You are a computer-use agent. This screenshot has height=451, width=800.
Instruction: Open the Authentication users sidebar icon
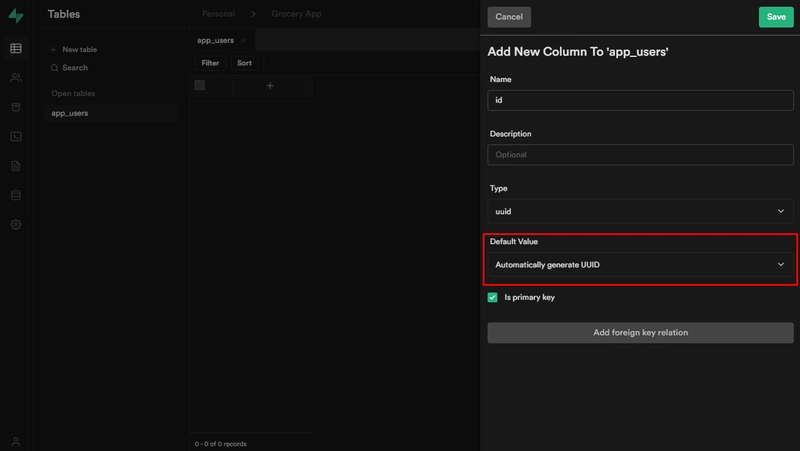pos(16,78)
